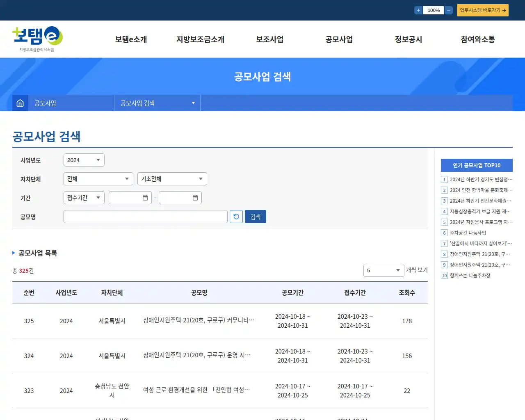Open the 보탬e소개 menu

131,39
